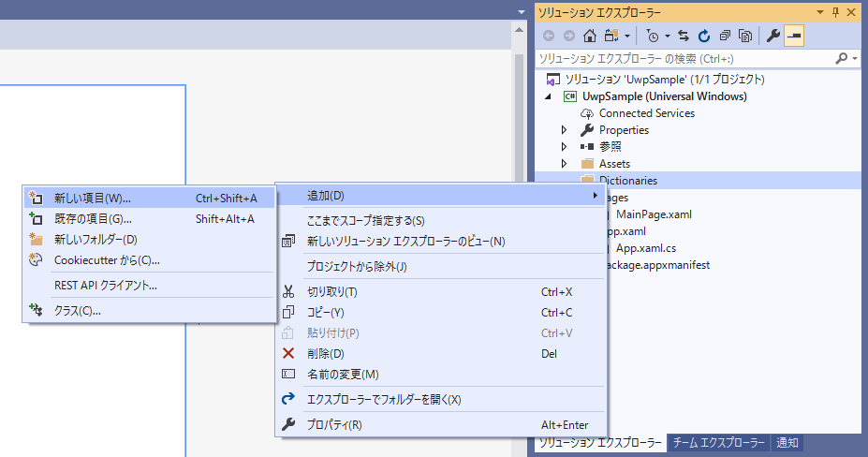Viewport: 868px width, 457px height.
Task: Select the solution 'UwpSample' root node
Action: coord(664,80)
